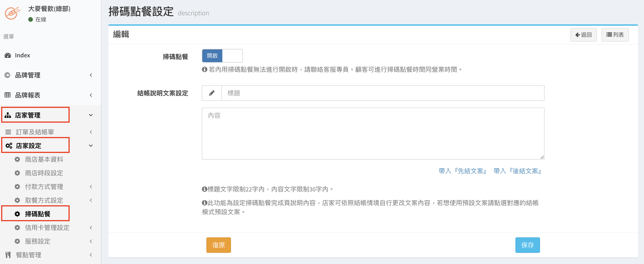Expand 信用卡管理設定 submenu arrow
The width and height of the screenshot is (644, 264).
pyautogui.click(x=91, y=228)
